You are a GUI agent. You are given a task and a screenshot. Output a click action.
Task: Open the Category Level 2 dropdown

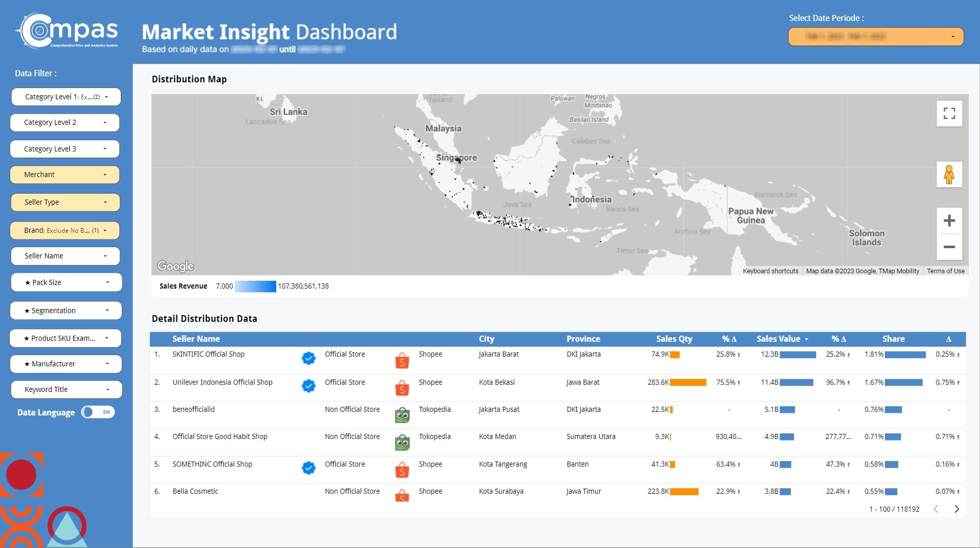click(65, 122)
